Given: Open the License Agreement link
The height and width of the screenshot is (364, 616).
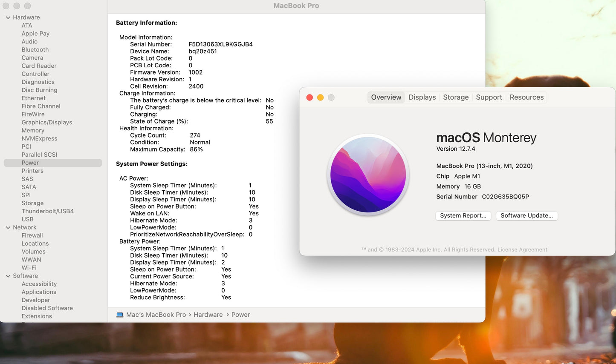Looking at the screenshot, I should pos(522,250).
